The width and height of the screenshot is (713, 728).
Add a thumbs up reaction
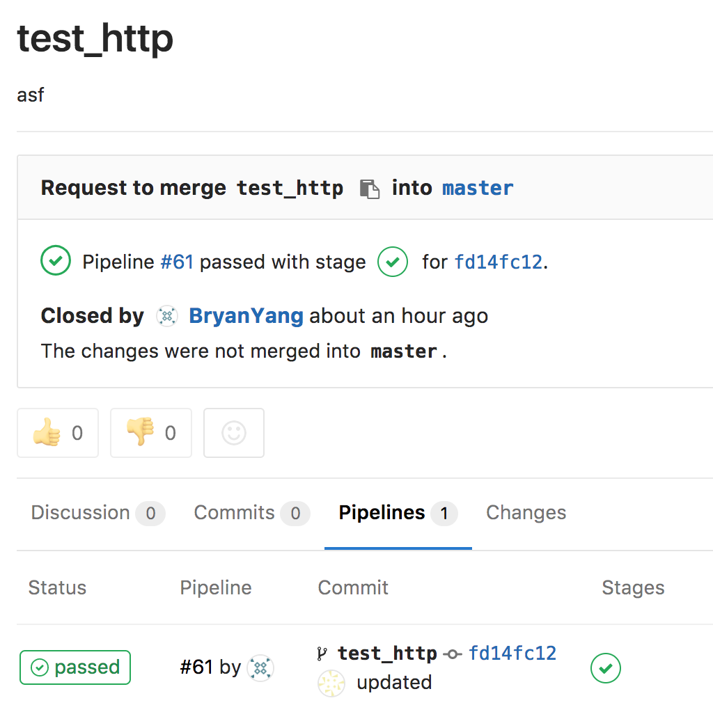click(58, 433)
